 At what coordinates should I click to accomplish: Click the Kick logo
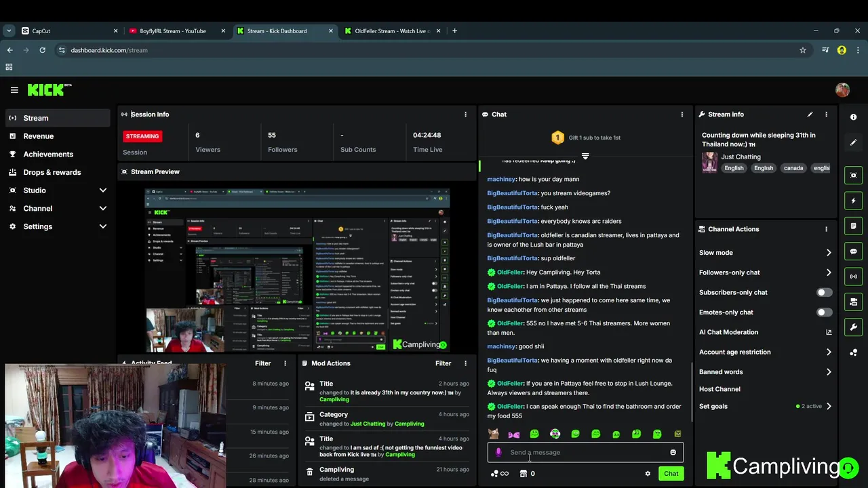tap(49, 89)
